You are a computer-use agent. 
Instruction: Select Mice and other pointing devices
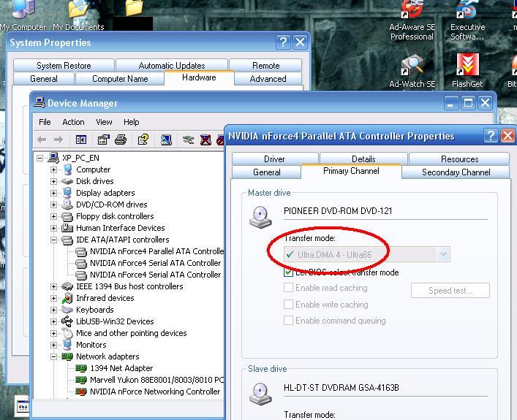[131, 333]
